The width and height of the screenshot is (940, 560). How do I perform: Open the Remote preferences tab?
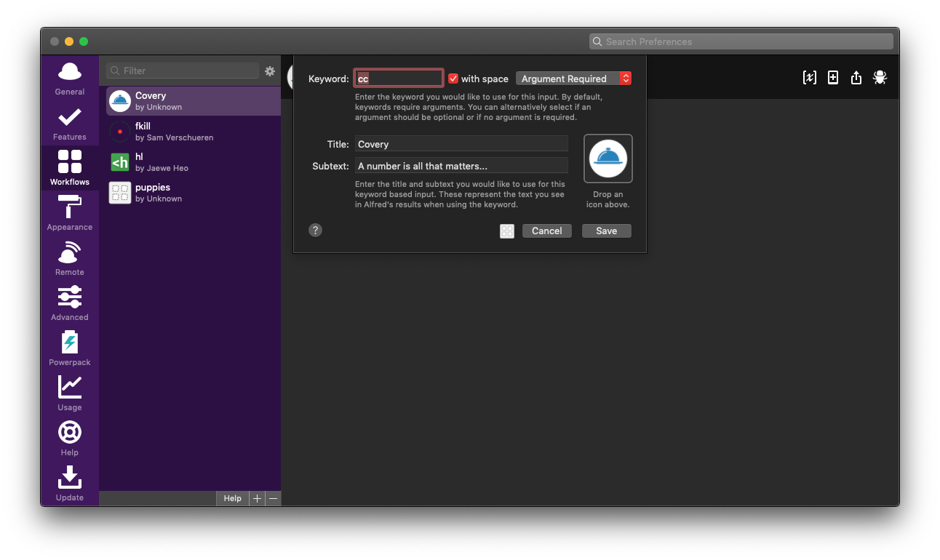point(70,259)
